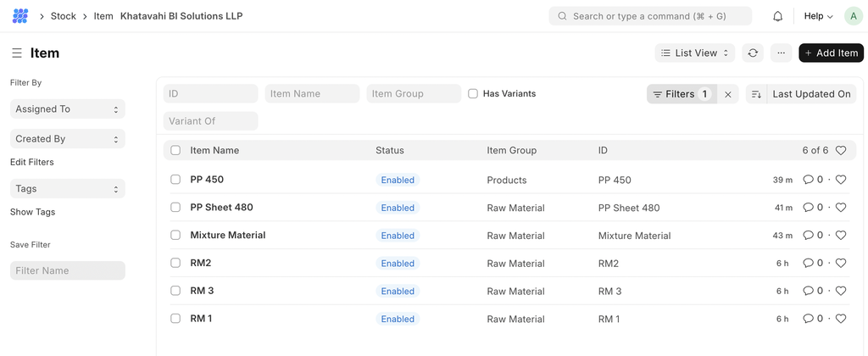Screen dimensions: 868x356
Task: Toggle sort order direction icon
Action: (x=756, y=95)
